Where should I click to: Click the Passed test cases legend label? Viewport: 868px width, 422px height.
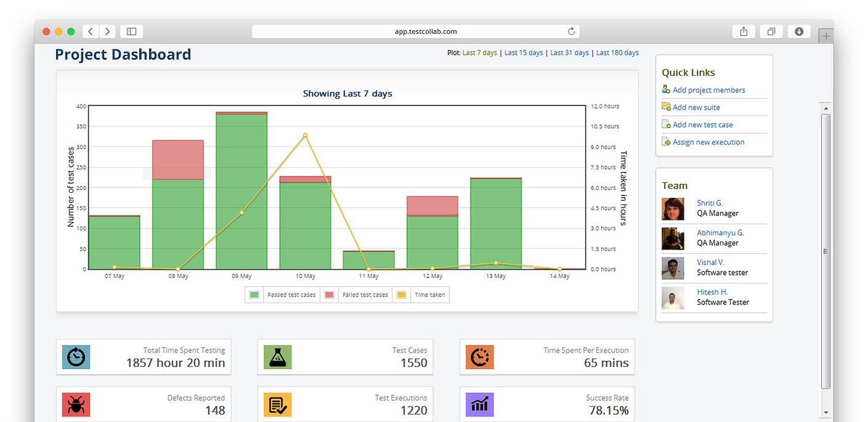[291, 295]
